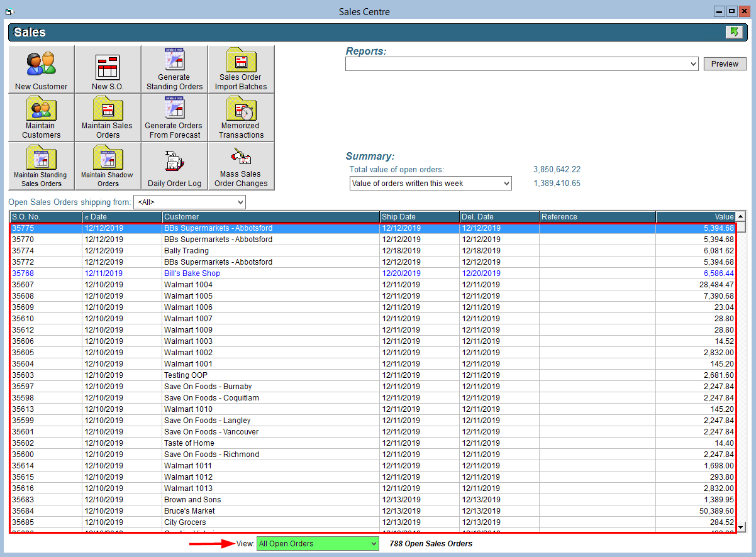Select Bill's Bake Shop row
The image size is (756, 557).
[x=373, y=273]
